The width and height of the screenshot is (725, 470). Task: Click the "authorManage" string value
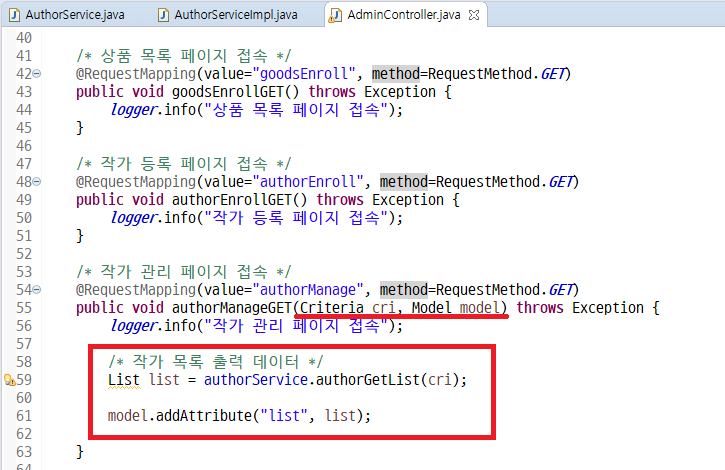[307, 290]
